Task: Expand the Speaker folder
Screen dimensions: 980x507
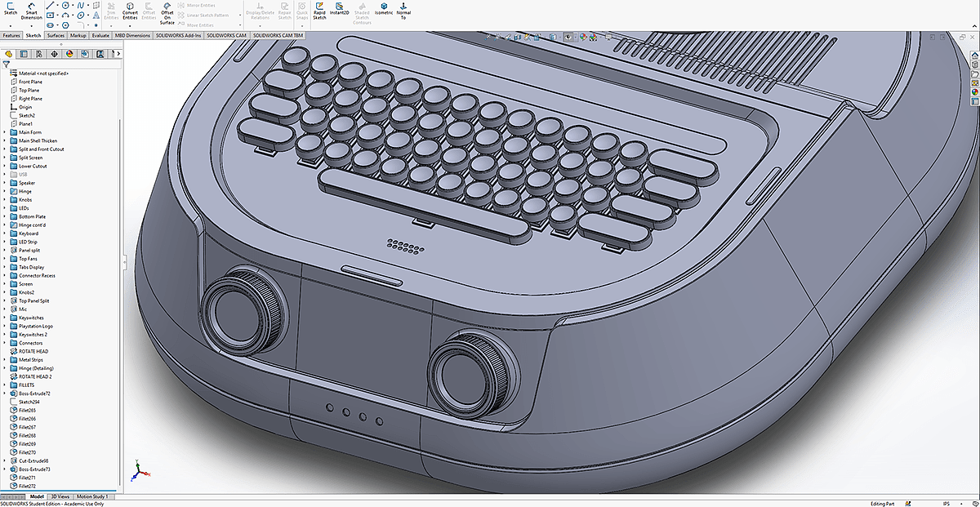Action: click(4, 183)
